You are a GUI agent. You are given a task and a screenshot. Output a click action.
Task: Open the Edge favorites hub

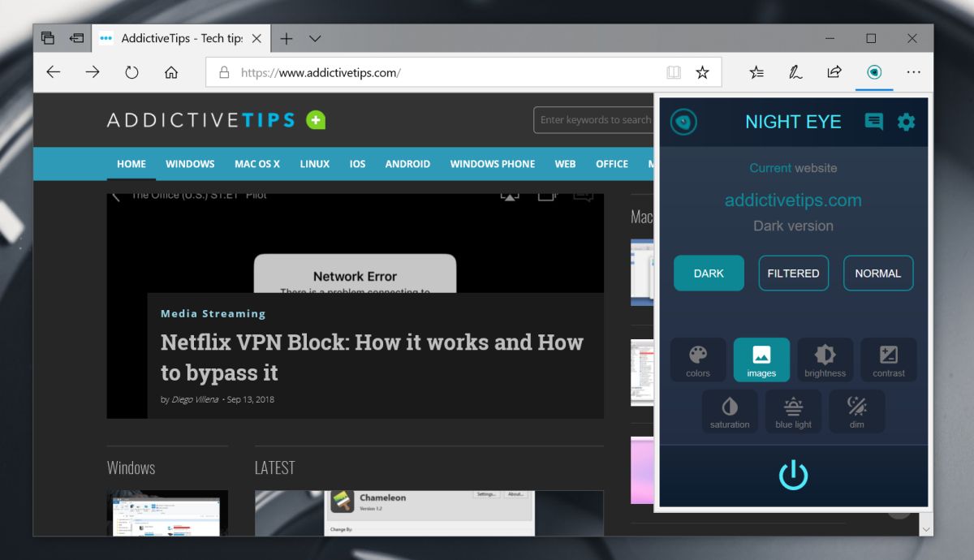[756, 72]
